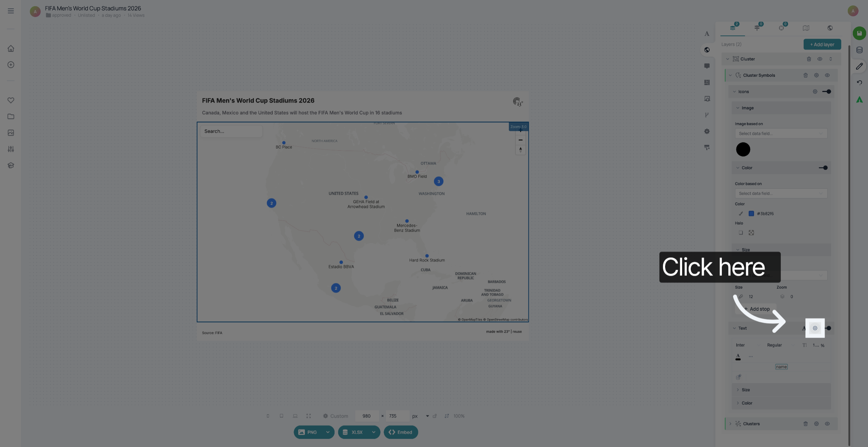Open the px unit dropdown

pyautogui.click(x=427, y=416)
